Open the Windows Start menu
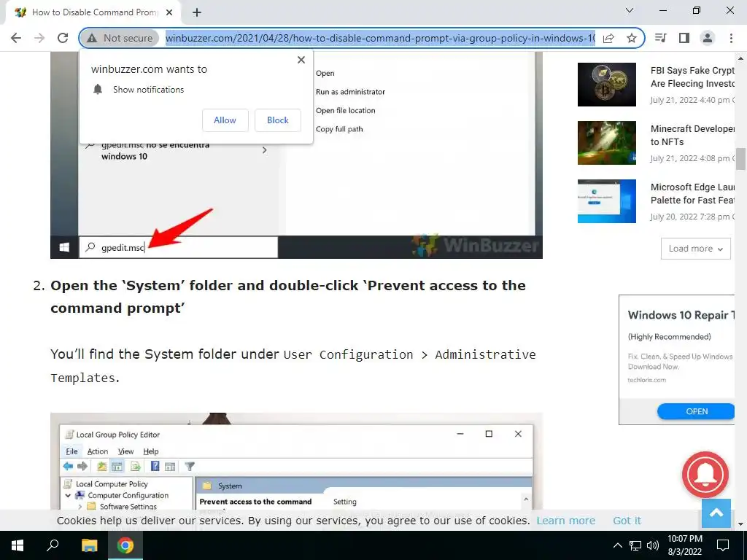 18,545
